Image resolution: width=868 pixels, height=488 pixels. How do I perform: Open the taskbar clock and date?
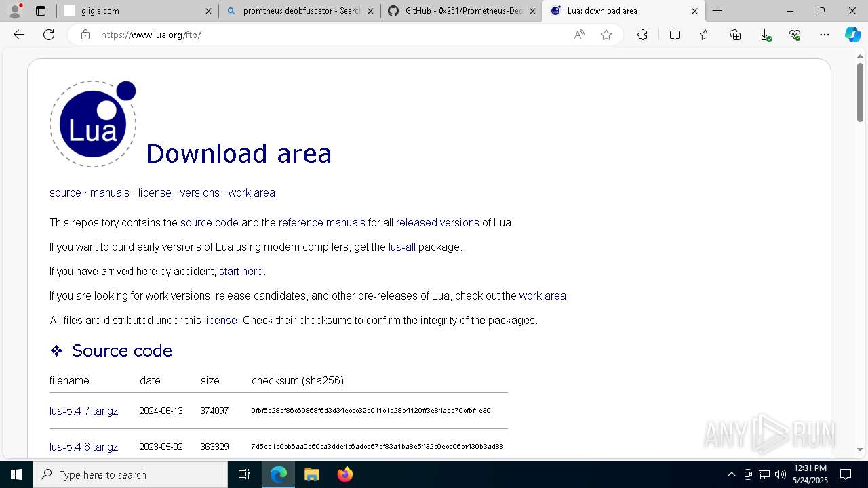810,474
